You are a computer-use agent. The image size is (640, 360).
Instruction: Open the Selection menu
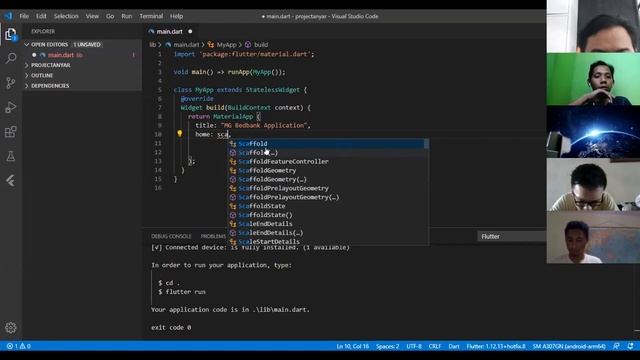tap(66, 16)
